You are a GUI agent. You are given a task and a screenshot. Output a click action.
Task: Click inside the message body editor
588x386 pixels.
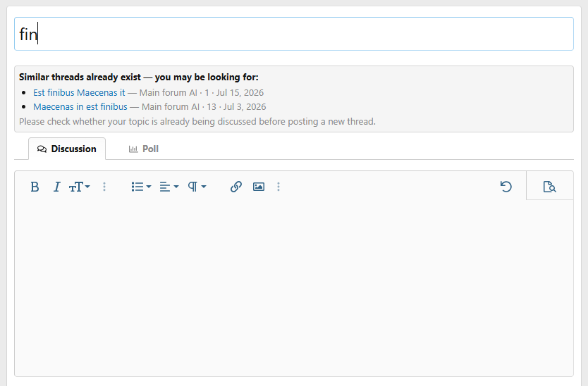click(294, 287)
